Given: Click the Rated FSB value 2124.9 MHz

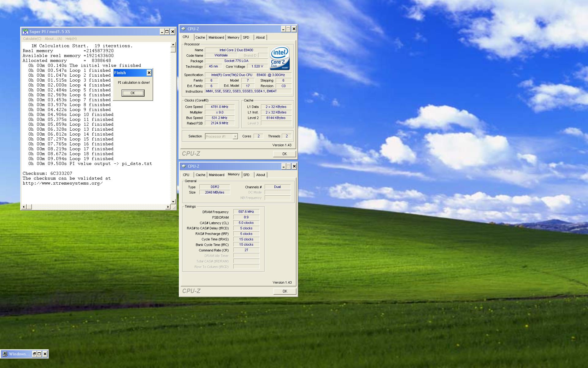Looking at the screenshot, I should pyautogui.click(x=220, y=123).
